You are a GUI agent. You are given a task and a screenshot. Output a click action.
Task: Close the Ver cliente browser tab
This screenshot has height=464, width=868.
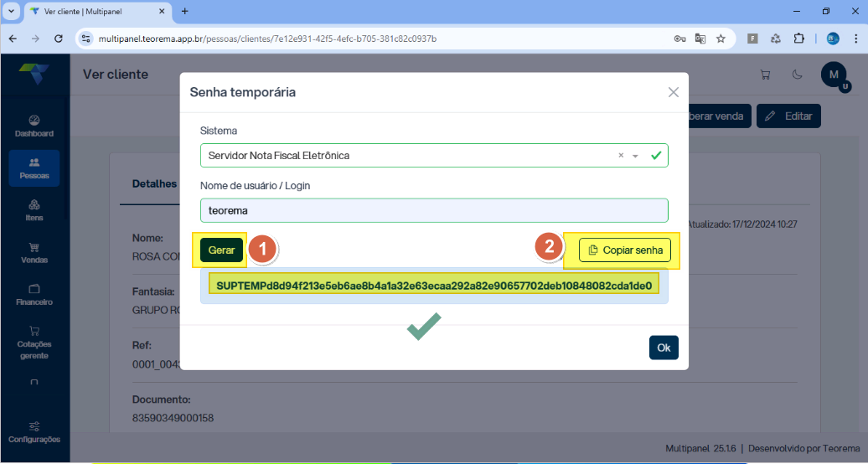pos(163,11)
